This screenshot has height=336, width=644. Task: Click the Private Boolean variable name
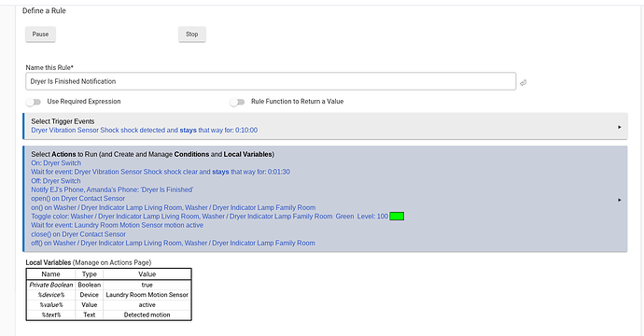51,285
